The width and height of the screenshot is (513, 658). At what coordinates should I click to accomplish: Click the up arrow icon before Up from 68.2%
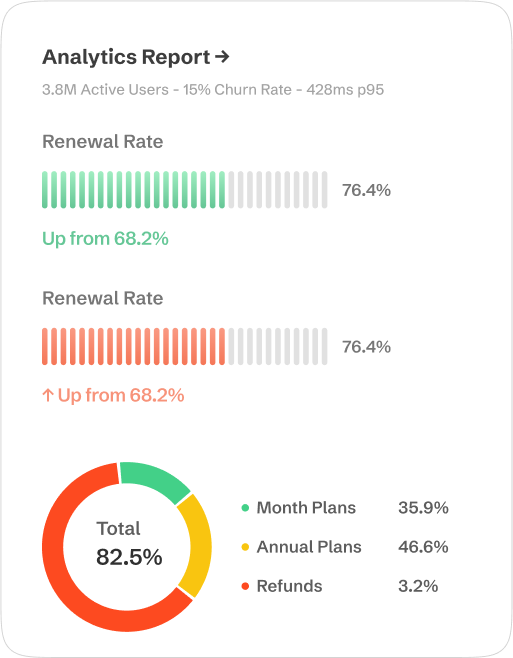[48, 395]
